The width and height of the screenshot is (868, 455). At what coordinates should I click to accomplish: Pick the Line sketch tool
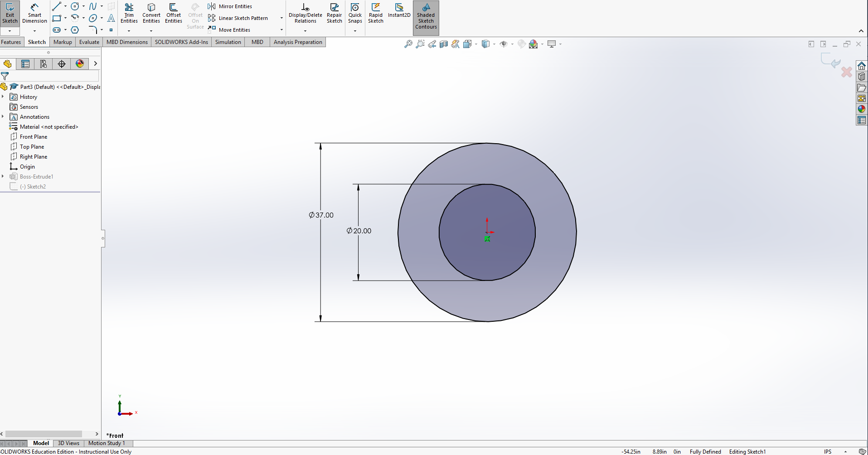coord(57,6)
